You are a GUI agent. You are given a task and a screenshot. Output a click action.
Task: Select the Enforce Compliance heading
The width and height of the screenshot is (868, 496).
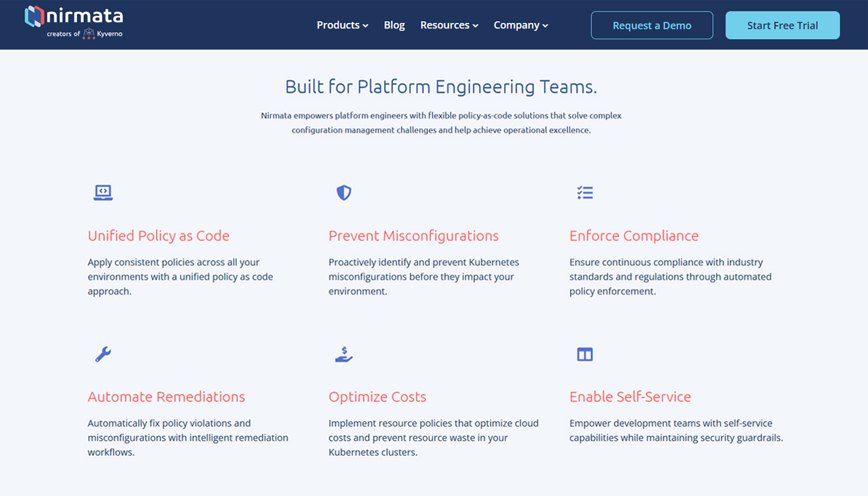pyautogui.click(x=634, y=236)
